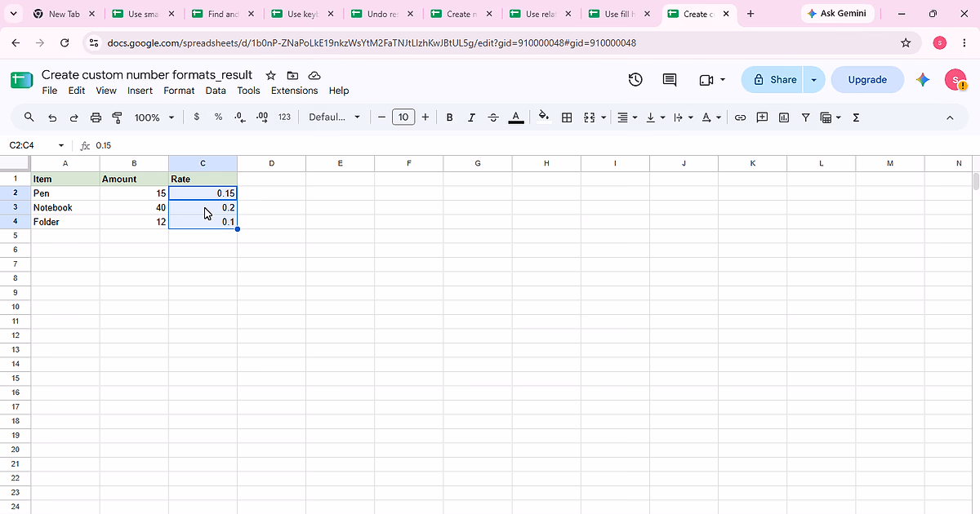The height and width of the screenshot is (514, 980).
Task: Click the Name box showing C2:C4
Action: 37,145
